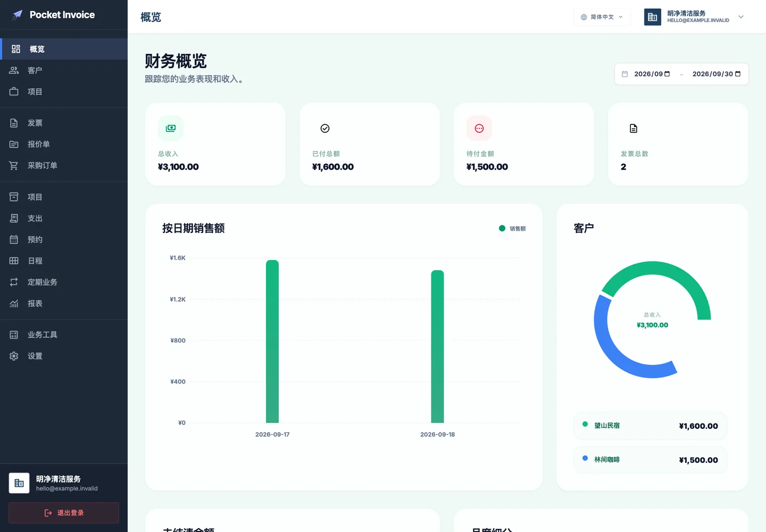Click the end date field 2026/09/30

[717, 74]
